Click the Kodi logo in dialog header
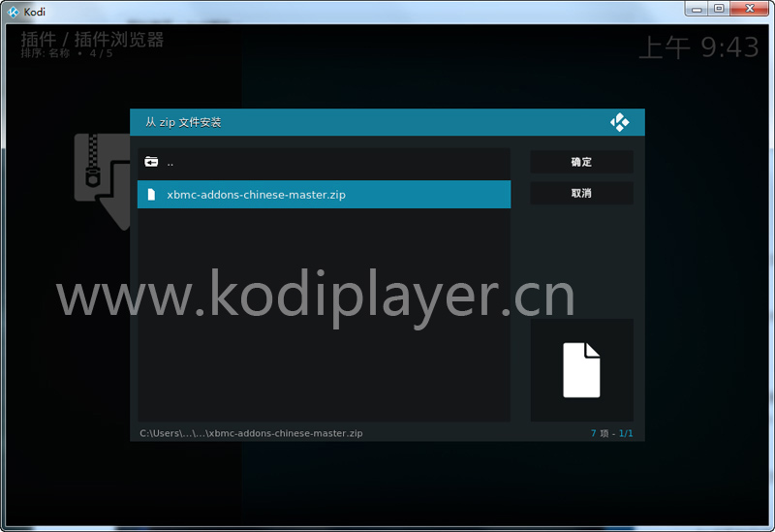775x532 pixels. click(x=619, y=122)
